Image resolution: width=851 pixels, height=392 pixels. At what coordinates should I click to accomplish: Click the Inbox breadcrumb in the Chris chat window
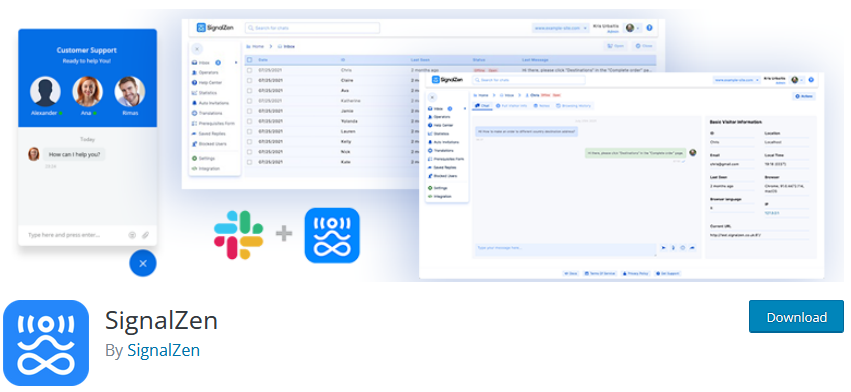click(507, 95)
